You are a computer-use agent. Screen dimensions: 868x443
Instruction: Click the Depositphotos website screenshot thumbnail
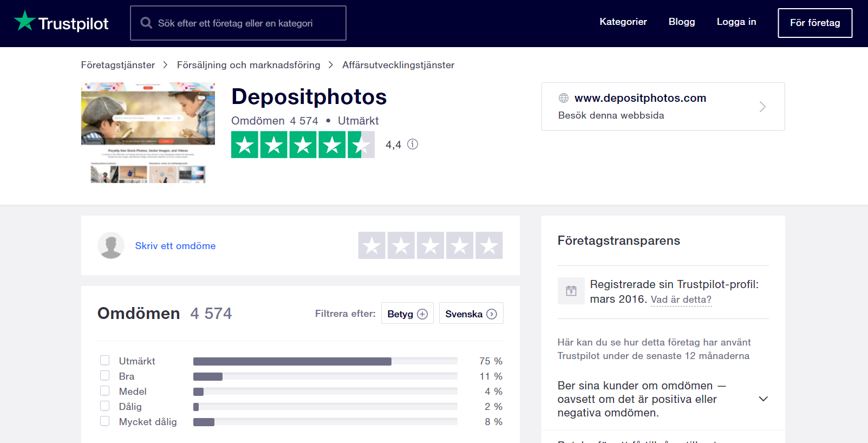pos(148,133)
